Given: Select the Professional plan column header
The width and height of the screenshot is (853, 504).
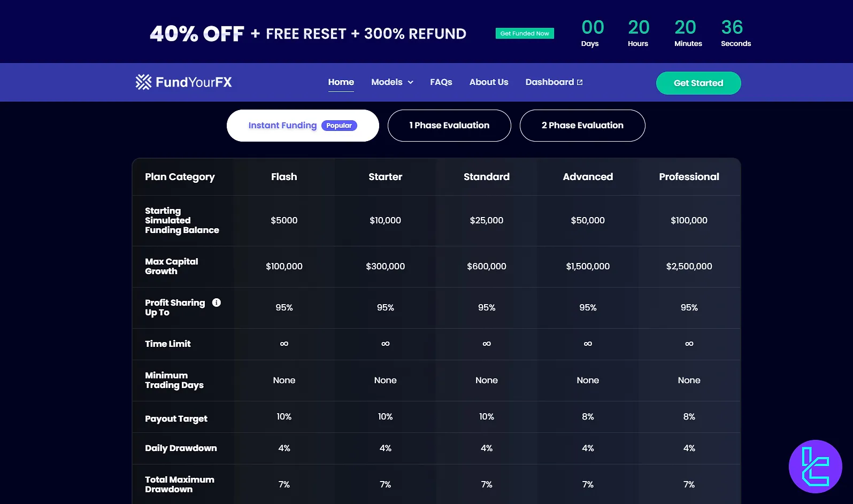Looking at the screenshot, I should pos(689,177).
